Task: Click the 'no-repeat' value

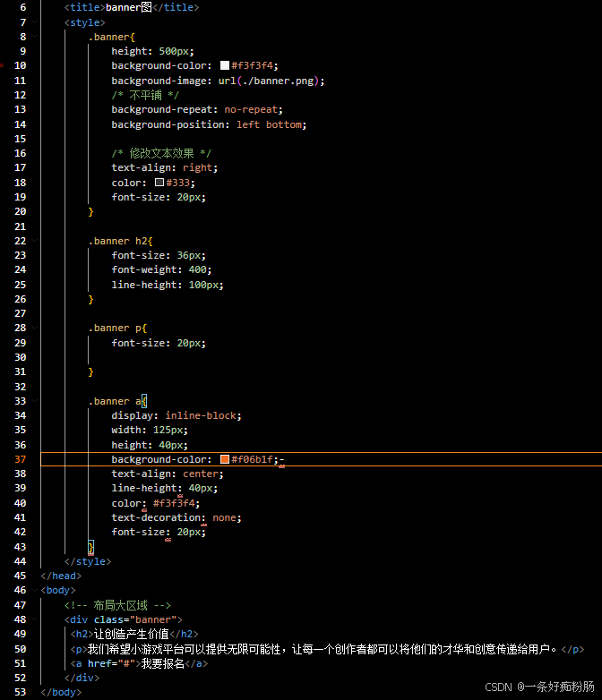Action: point(251,109)
